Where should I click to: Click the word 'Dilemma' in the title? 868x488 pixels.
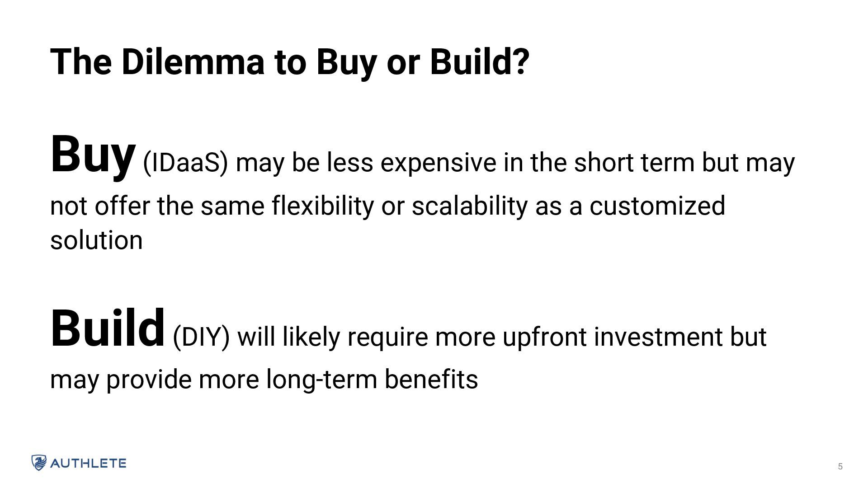pos(193,62)
